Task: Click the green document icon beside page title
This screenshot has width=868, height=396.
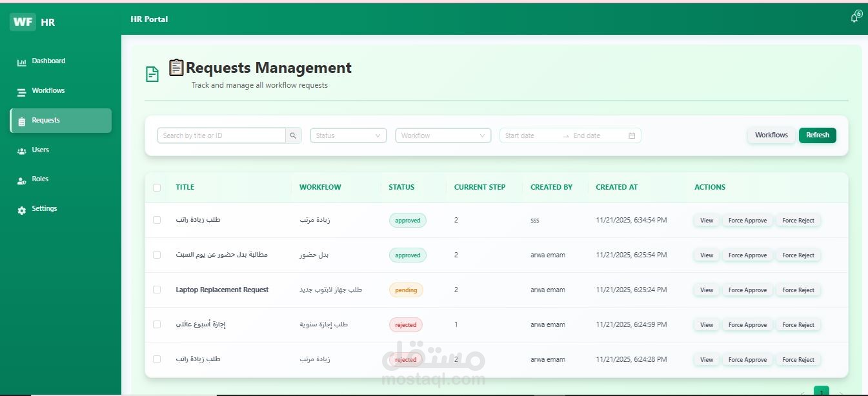Action: coord(152,75)
